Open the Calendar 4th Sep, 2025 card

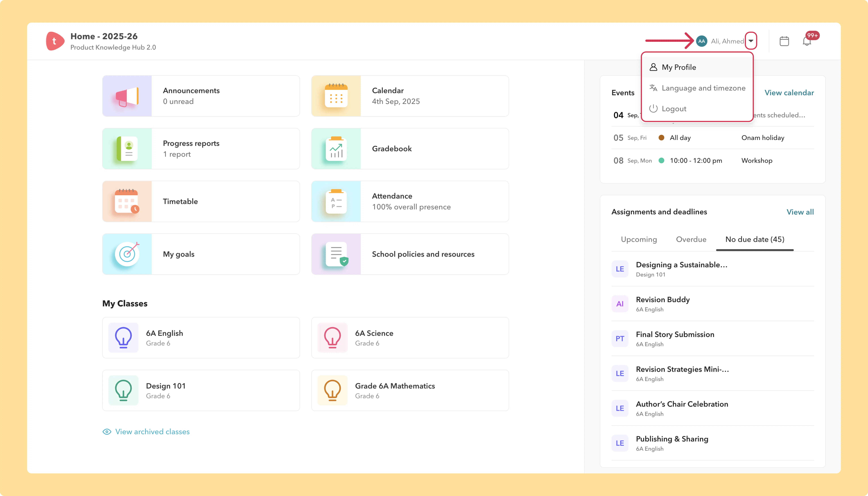(x=410, y=96)
